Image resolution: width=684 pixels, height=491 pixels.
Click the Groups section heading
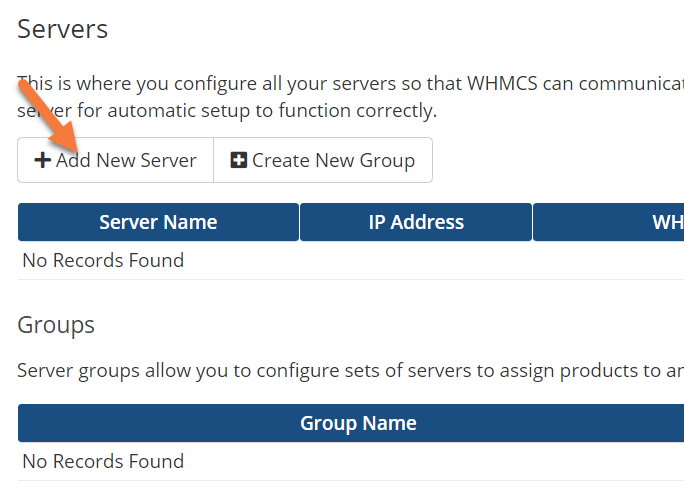pyautogui.click(x=57, y=325)
